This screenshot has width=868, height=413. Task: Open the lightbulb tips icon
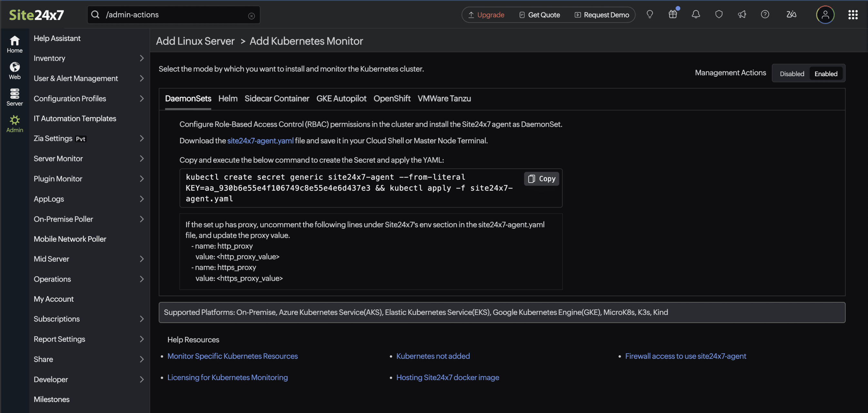pyautogui.click(x=650, y=14)
